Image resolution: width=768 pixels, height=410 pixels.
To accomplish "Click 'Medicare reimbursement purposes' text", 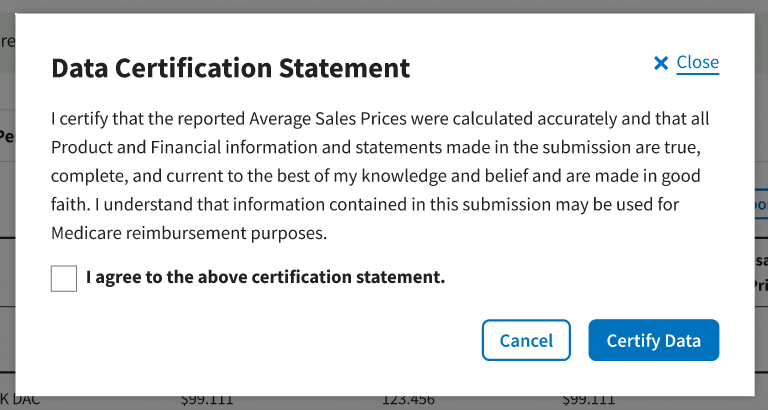I will coord(190,233).
